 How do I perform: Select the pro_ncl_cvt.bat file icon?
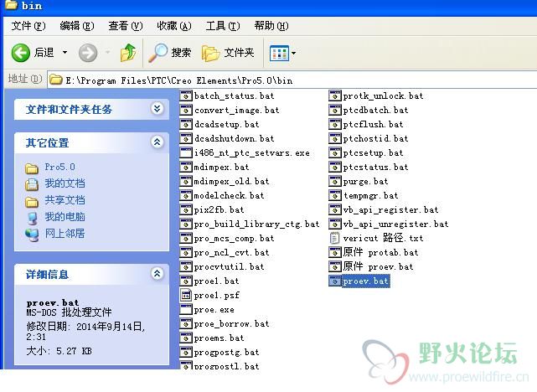[186, 252]
